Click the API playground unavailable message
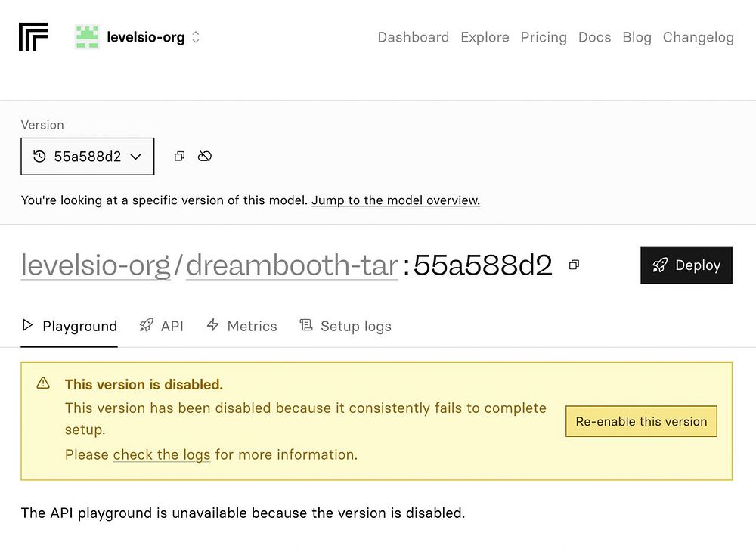 243,513
